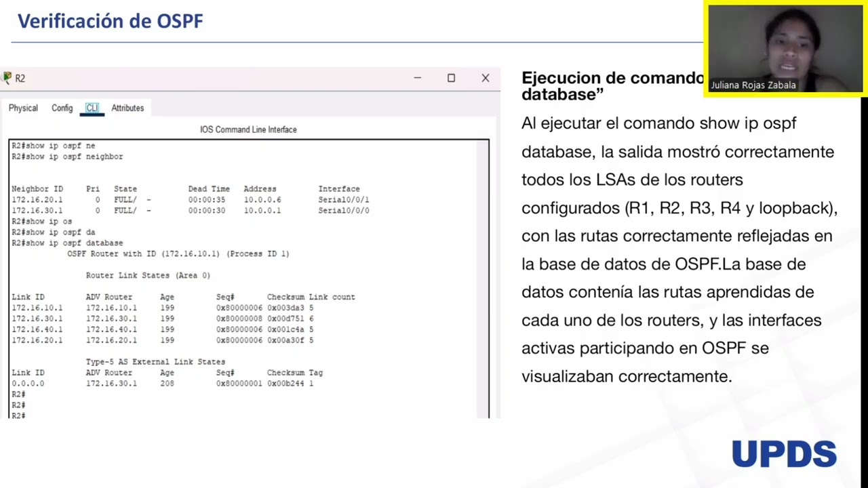Click the UPDS logo
Viewport: 868px width, 488px height.
click(x=784, y=453)
